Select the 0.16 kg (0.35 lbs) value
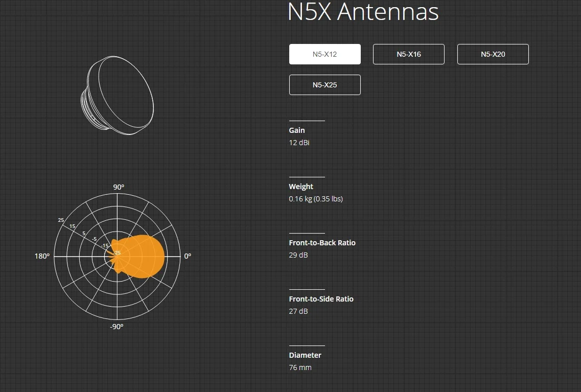Screen dimensions: 581x392 [316, 199]
